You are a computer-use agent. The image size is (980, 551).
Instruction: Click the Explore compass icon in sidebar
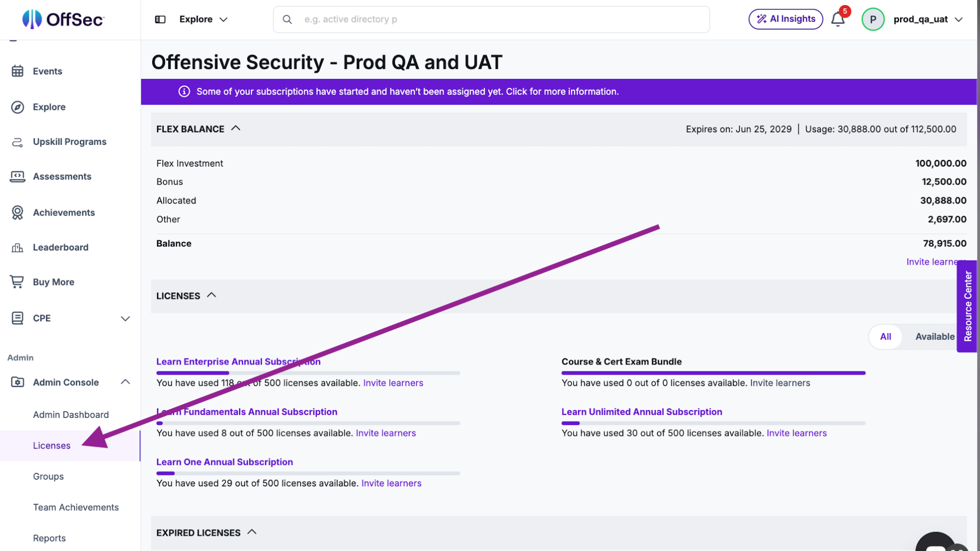coord(17,107)
